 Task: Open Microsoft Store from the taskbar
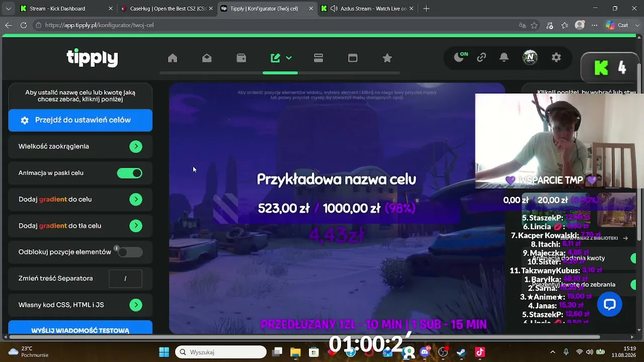click(x=314, y=352)
